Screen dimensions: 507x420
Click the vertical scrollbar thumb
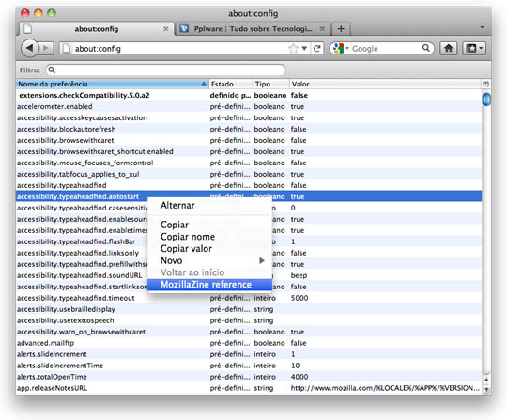(x=486, y=99)
